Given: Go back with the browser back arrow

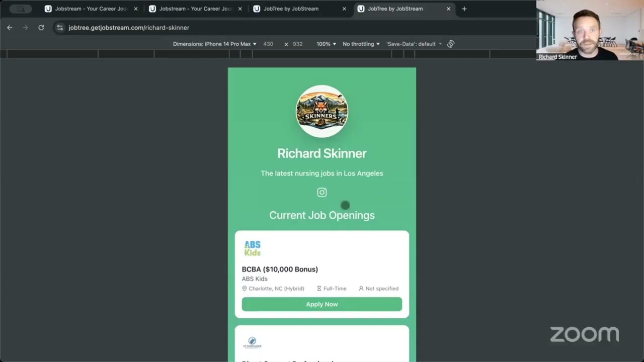Looking at the screenshot, I should [10, 28].
